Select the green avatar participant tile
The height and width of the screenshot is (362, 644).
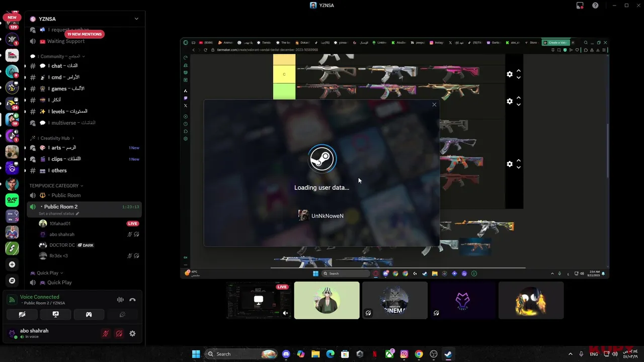tap(327, 300)
